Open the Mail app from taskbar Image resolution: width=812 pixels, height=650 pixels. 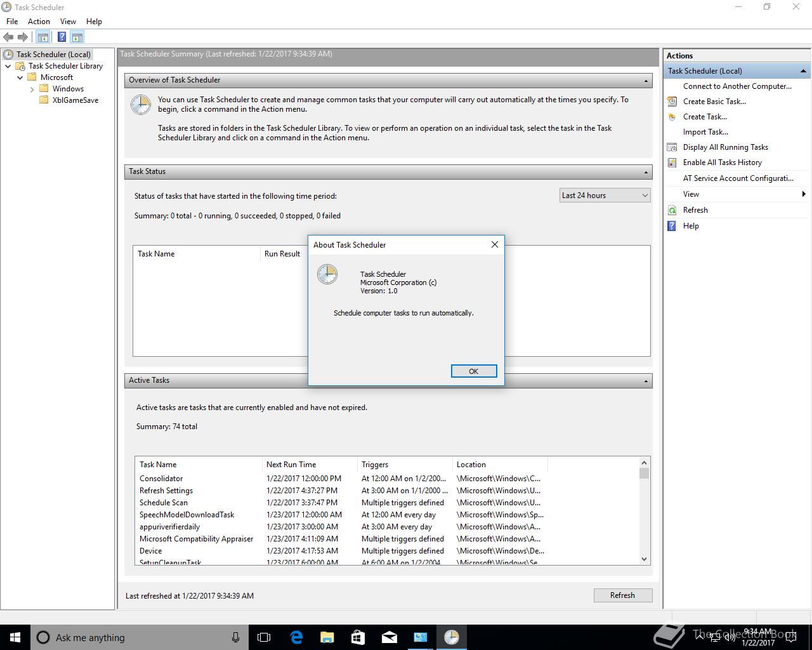[390, 637]
